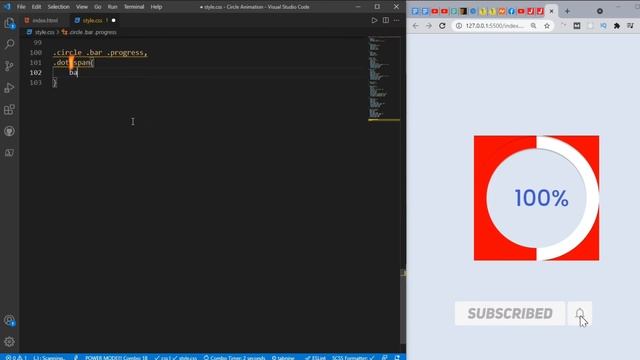Click the unsaved dot on style.css tab

pyautogui.click(x=113, y=20)
